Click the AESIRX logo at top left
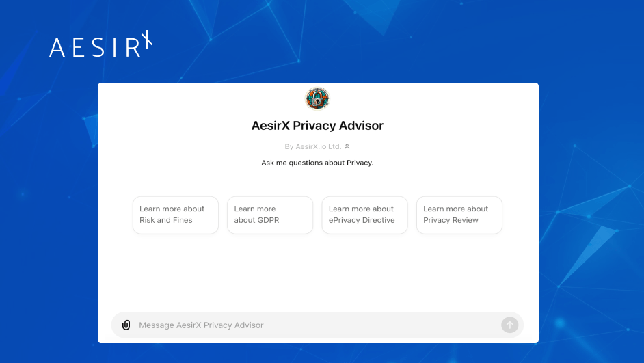Viewport: 644px width, 363px height. pyautogui.click(x=101, y=44)
